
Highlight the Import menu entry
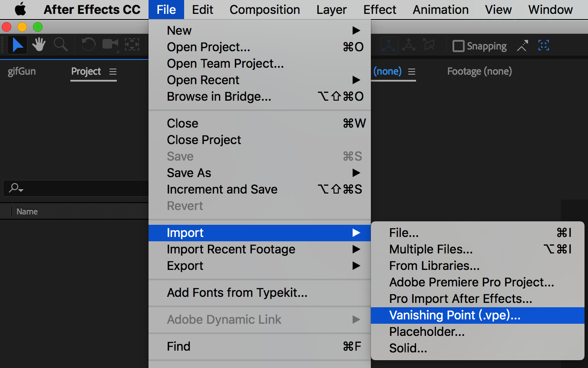coord(260,233)
